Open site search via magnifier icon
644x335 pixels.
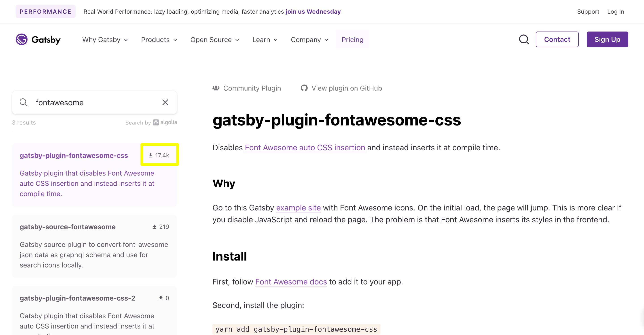point(524,40)
